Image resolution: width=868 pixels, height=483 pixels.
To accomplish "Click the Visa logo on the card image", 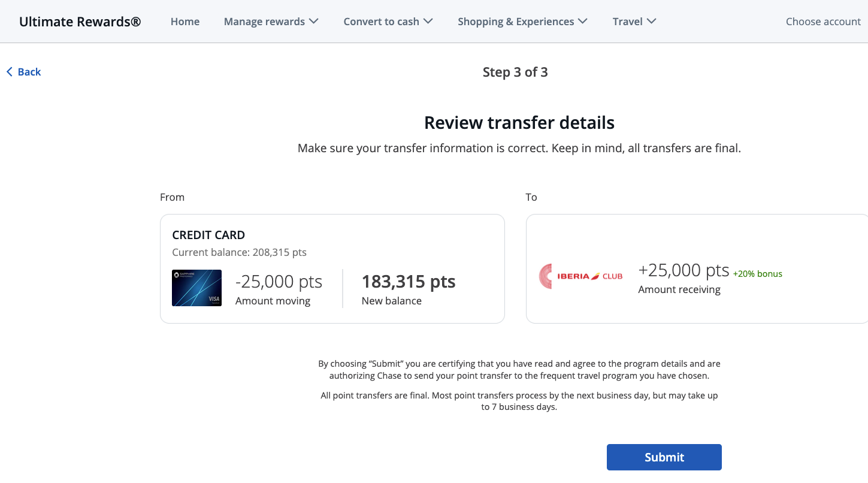I will (213, 297).
